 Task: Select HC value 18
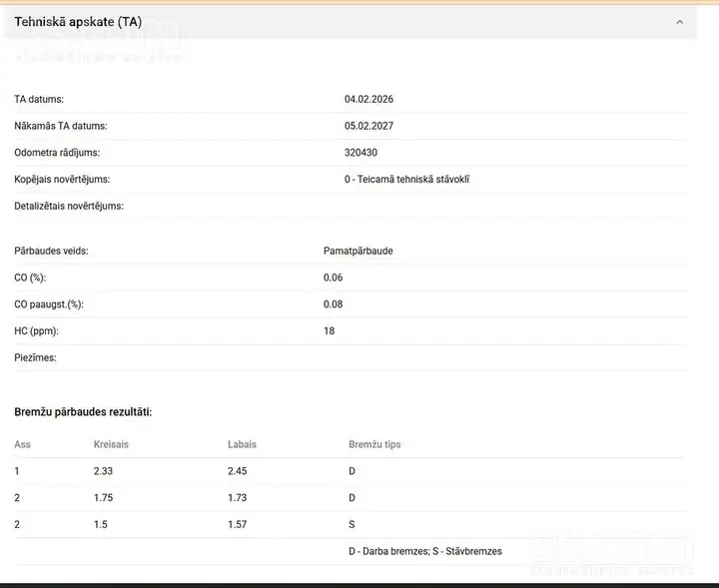(x=330, y=330)
